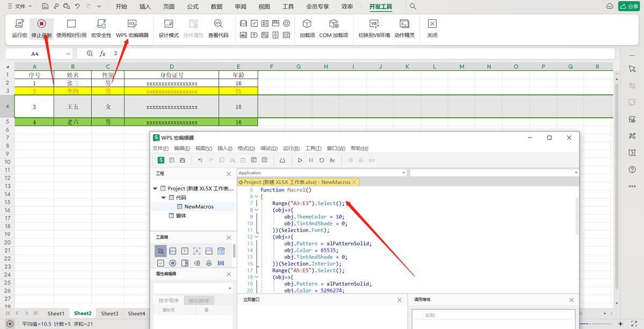The width and height of the screenshot is (644, 329).
Task: Open the 调试(D) menu in macro editor
Action: point(268,148)
